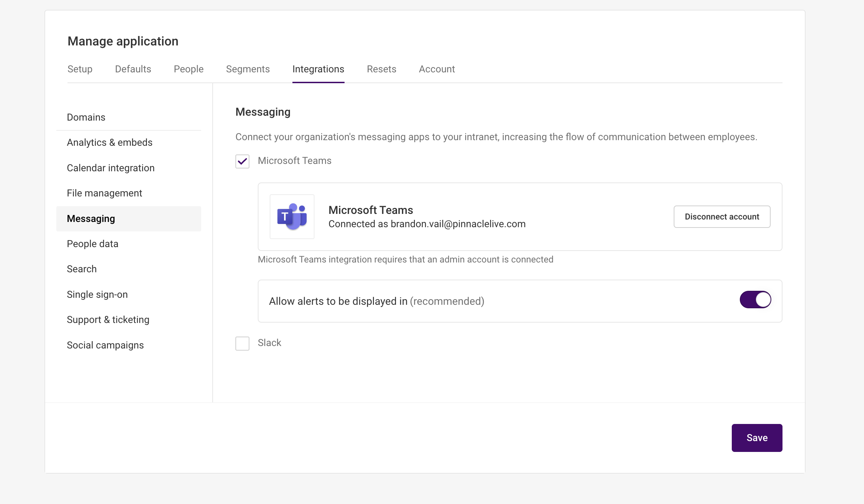Toggle off Allow alerts to be displayed
Screen dimensions: 864x504
pyautogui.click(x=756, y=300)
